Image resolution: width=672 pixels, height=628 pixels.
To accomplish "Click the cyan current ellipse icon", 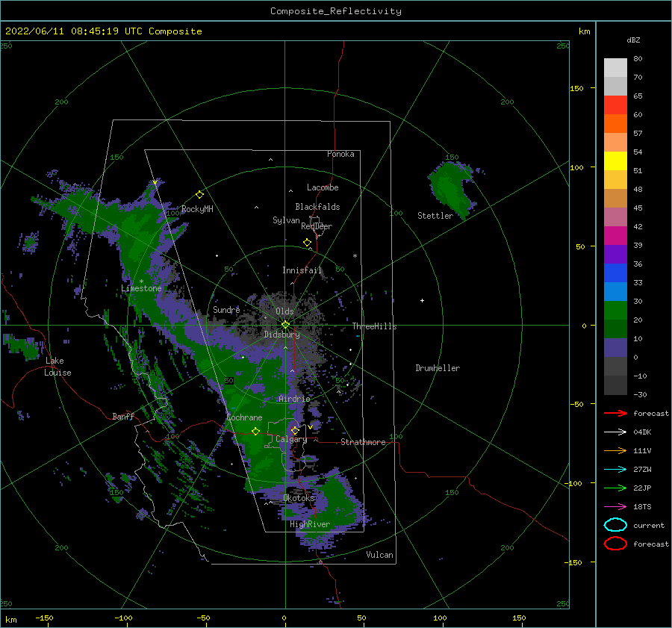I will click(615, 525).
